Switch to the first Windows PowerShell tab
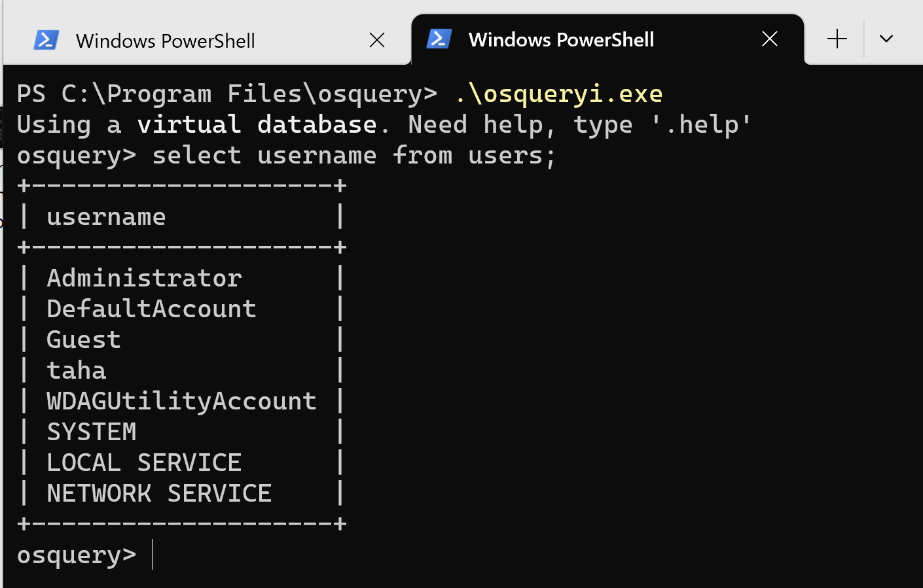The image size is (923, 588). (x=165, y=41)
